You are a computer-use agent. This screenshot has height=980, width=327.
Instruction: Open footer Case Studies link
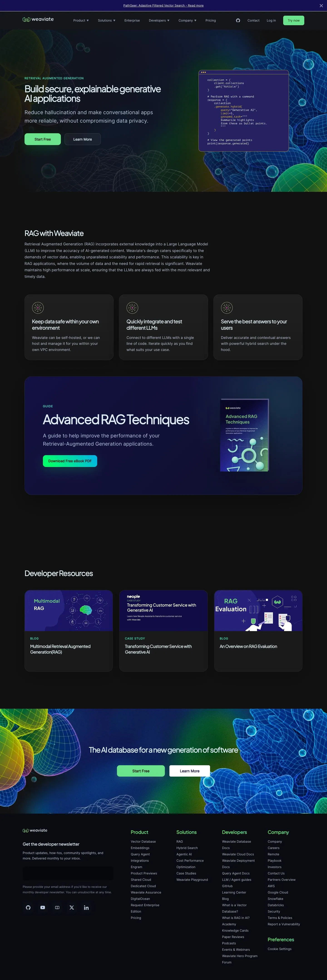click(186, 873)
